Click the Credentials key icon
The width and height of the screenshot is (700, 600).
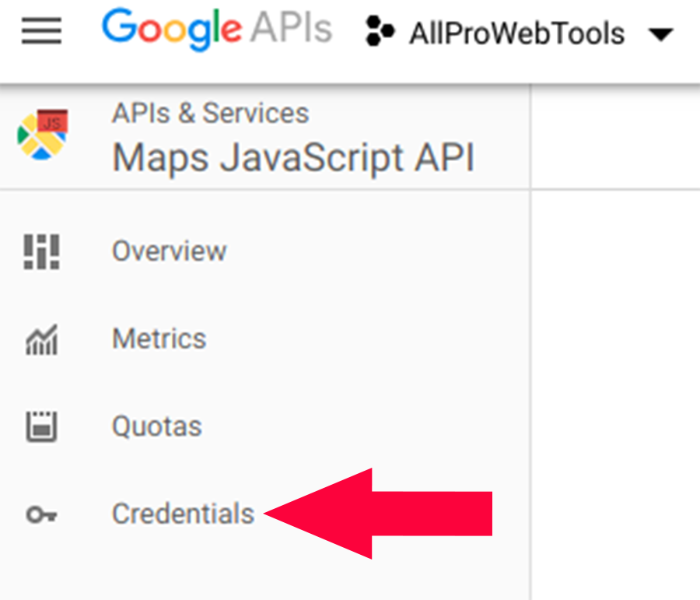[41, 514]
